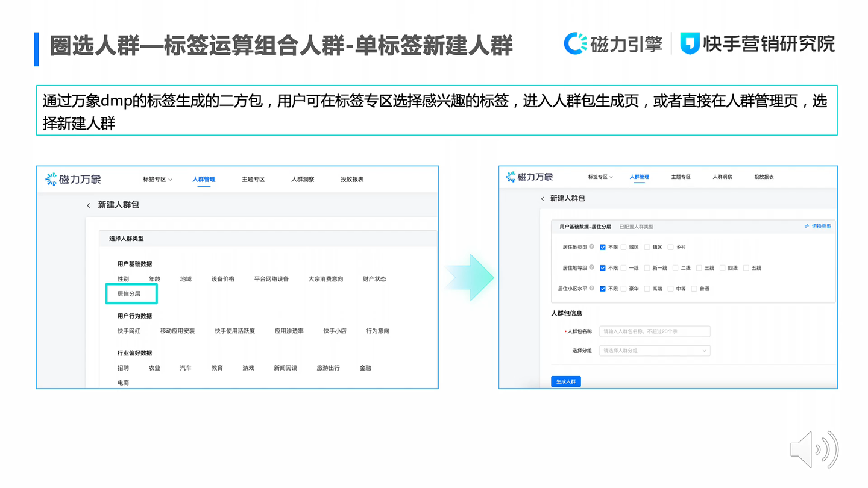Select the 财产状态 audience type

pyautogui.click(x=374, y=279)
